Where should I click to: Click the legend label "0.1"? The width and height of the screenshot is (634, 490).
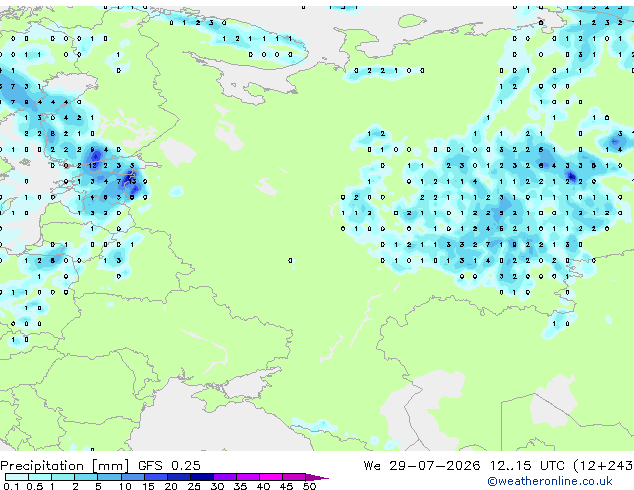(11, 486)
